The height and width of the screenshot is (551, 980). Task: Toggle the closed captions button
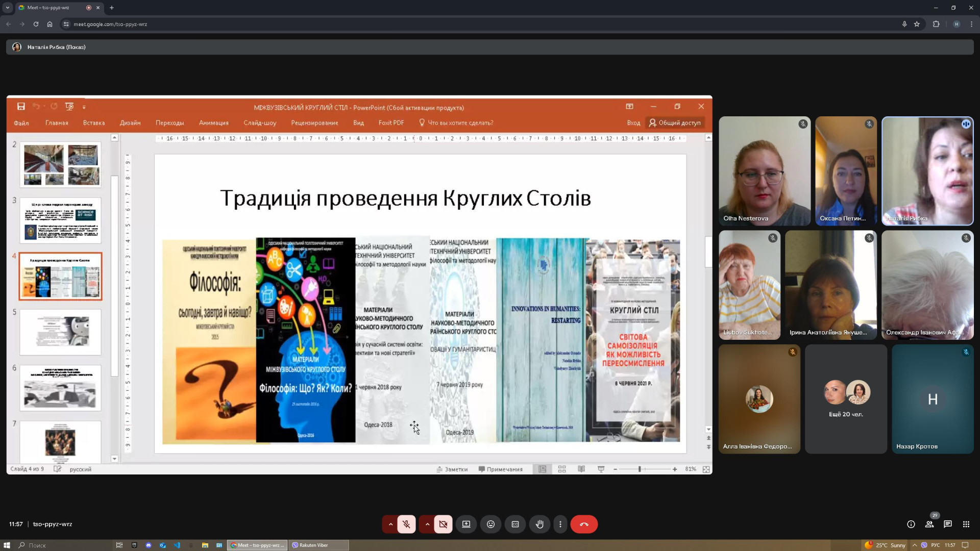coord(515,524)
